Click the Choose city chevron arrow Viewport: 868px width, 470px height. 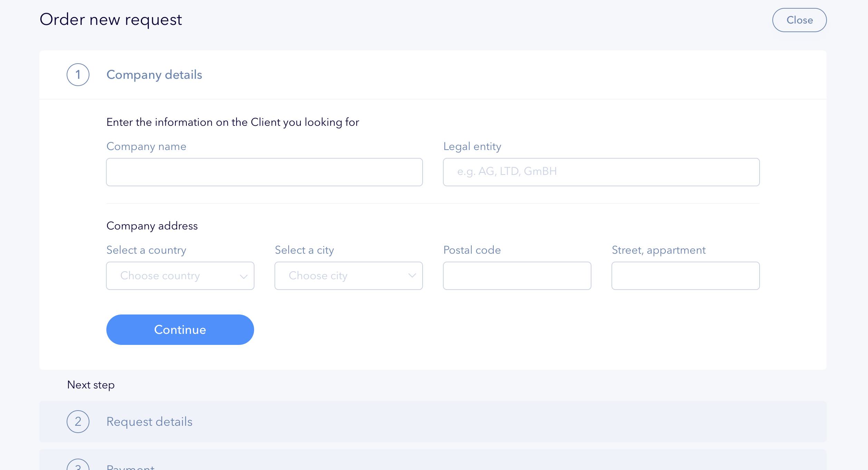(x=412, y=275)
